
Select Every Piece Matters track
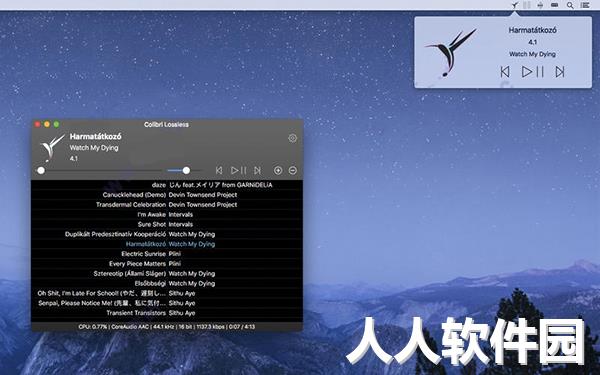point(167,264)
